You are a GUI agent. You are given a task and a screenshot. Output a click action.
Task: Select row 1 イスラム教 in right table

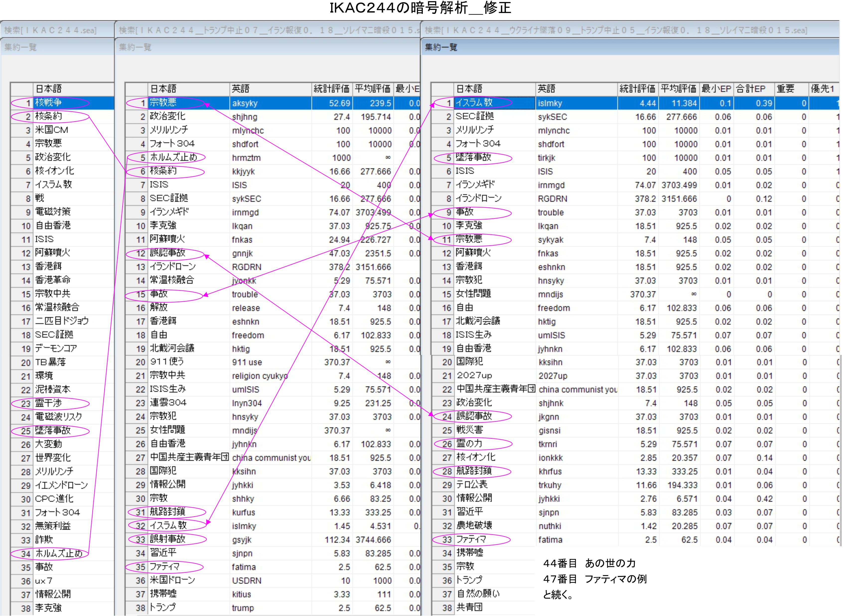[474, 103]
